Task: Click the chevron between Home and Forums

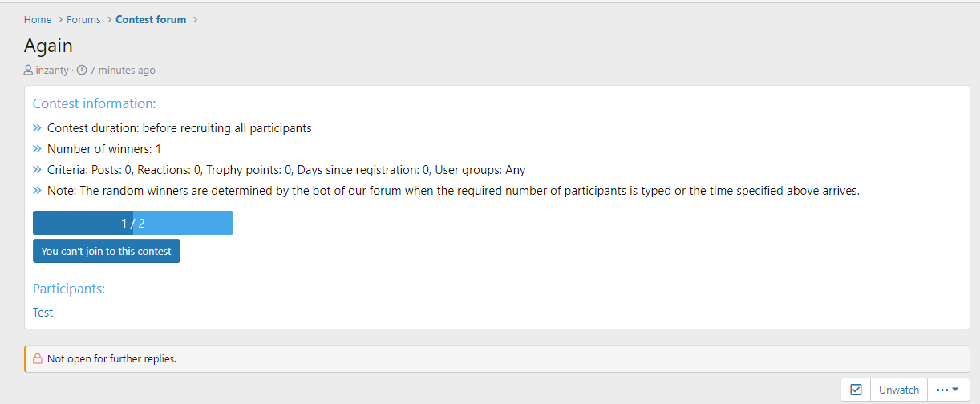Action: (x=60, y=20)
